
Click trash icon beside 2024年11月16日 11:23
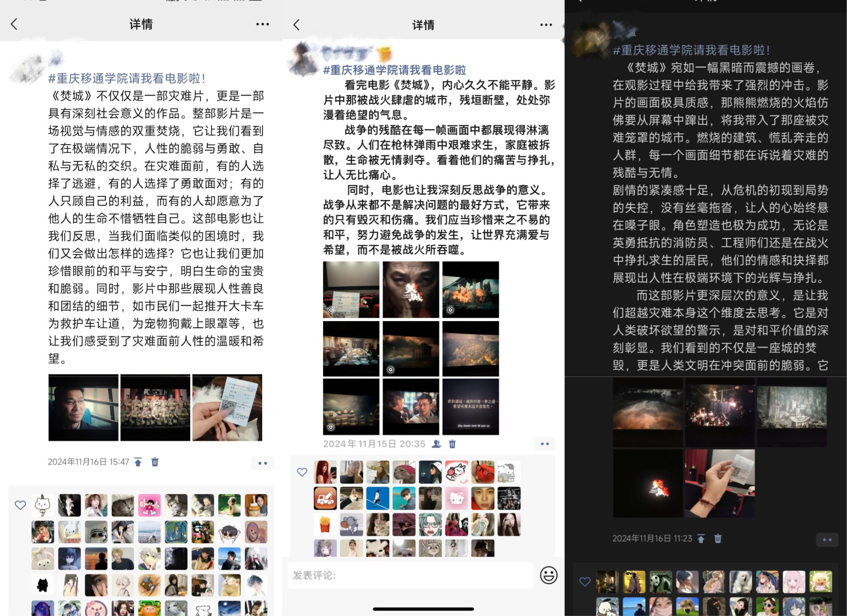[718, 538]
